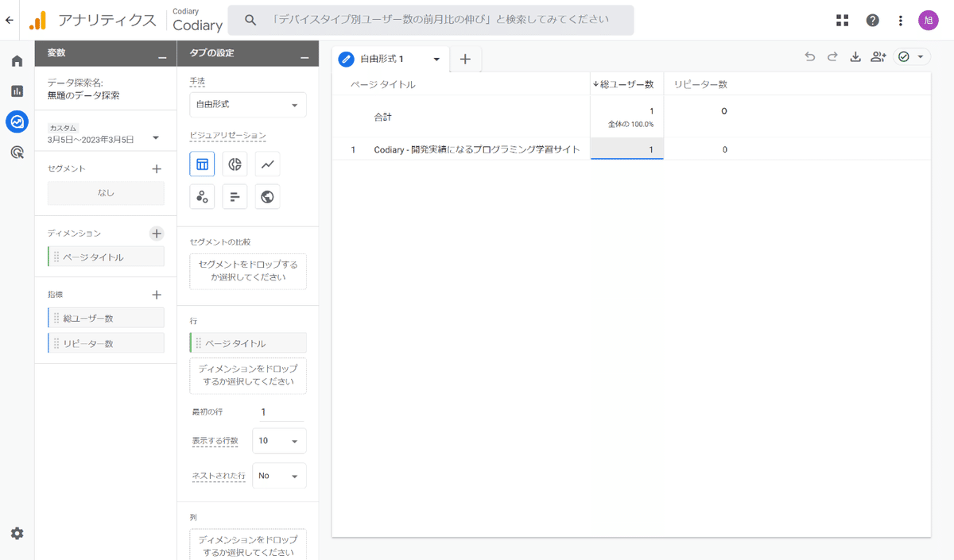
Task: Go to Home in left sidebar
Action: click(x=17, y=61)
